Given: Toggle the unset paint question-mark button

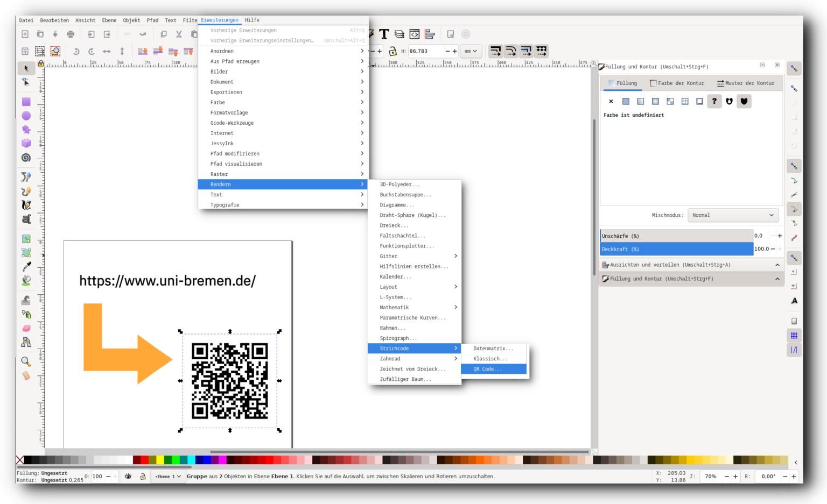Looking at the screenshot, I should (x=714, y=101).
